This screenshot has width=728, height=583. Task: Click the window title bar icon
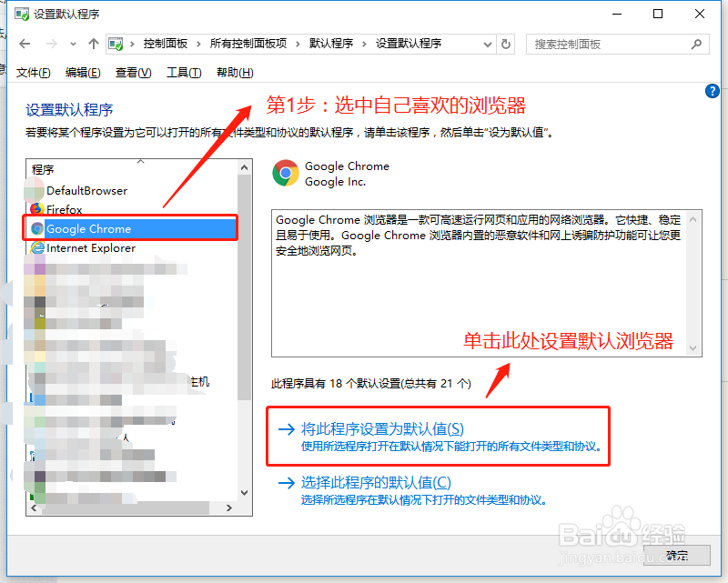point(21,14)
